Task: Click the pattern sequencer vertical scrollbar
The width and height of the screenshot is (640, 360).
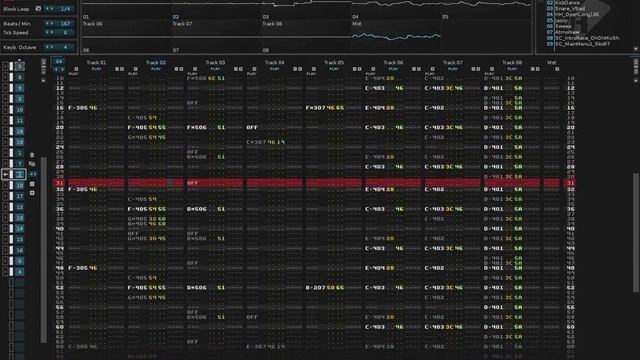Action: (44, 250)
